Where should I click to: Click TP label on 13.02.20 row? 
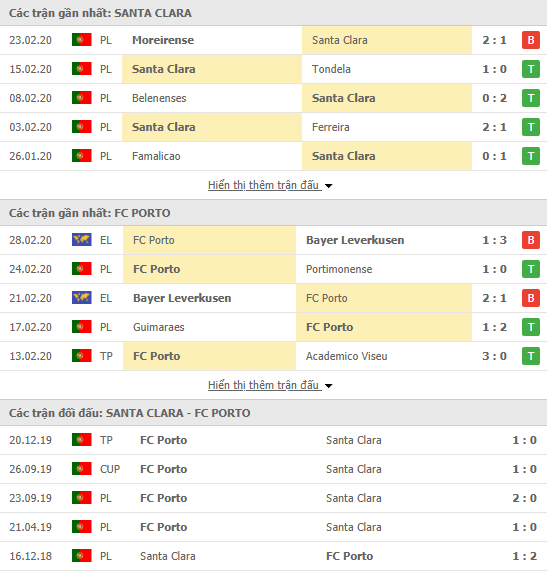coord(106,356)
